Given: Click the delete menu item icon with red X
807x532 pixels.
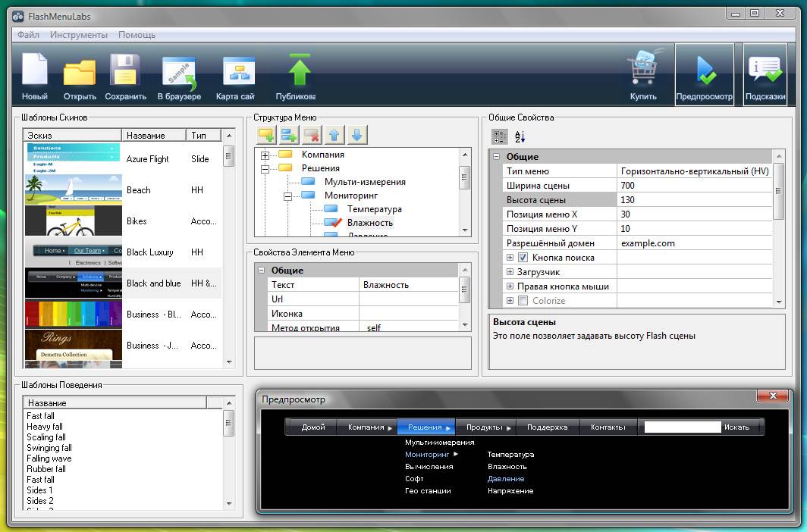Looking at the screenshot, I should click(x=311, y=136).
